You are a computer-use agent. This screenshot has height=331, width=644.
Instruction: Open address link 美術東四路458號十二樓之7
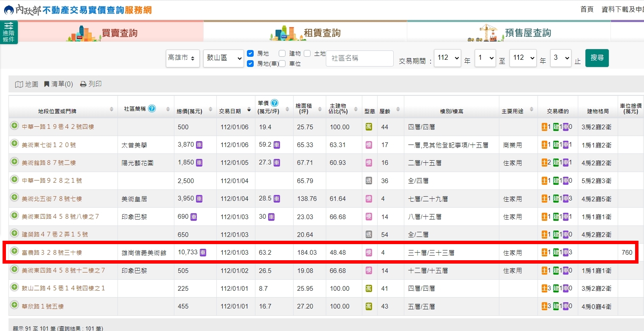tap(64, 270)
